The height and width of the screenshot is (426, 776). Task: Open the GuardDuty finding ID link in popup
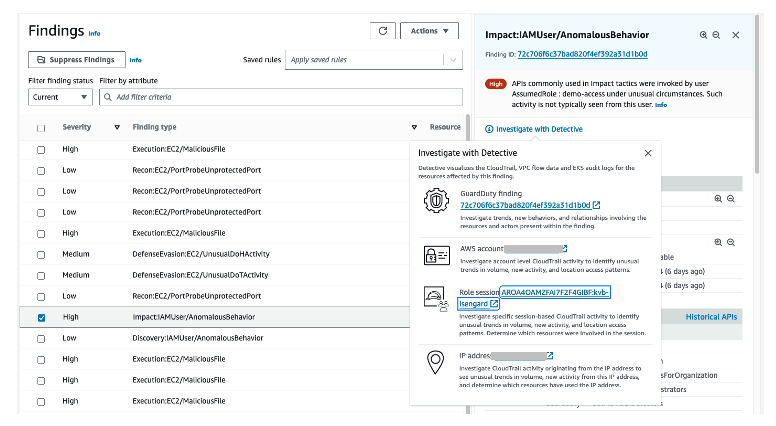pyautogui.click(x=525, y=205)
